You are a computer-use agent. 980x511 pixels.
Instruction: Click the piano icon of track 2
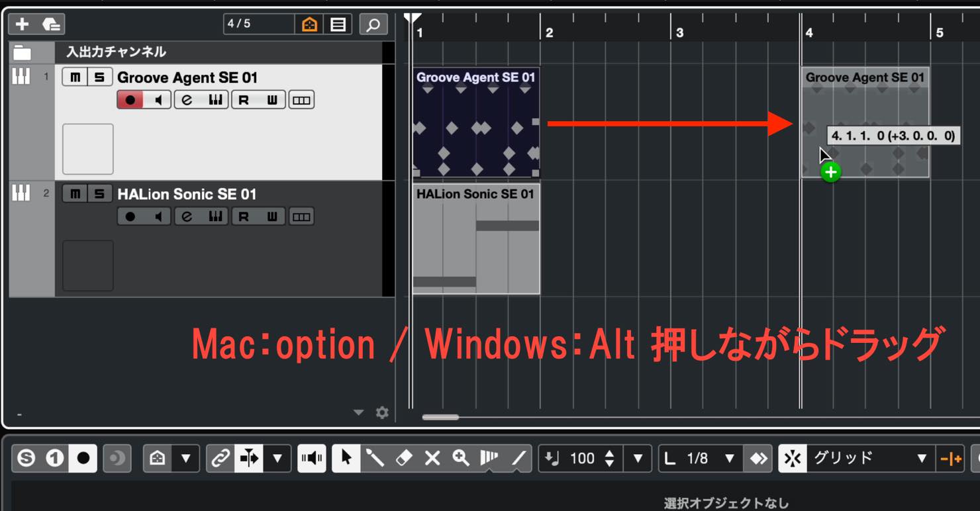pyautogui.click(x=21, y=193)
